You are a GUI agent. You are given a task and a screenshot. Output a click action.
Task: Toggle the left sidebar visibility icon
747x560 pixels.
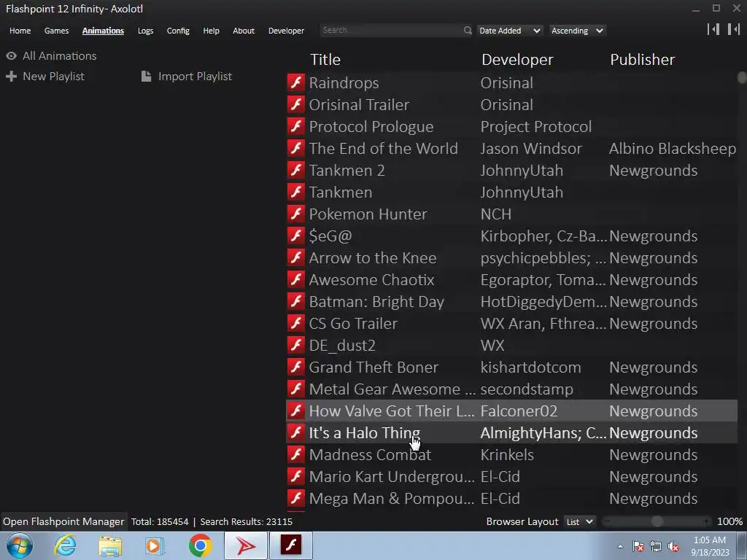click(x=713, y=29)
